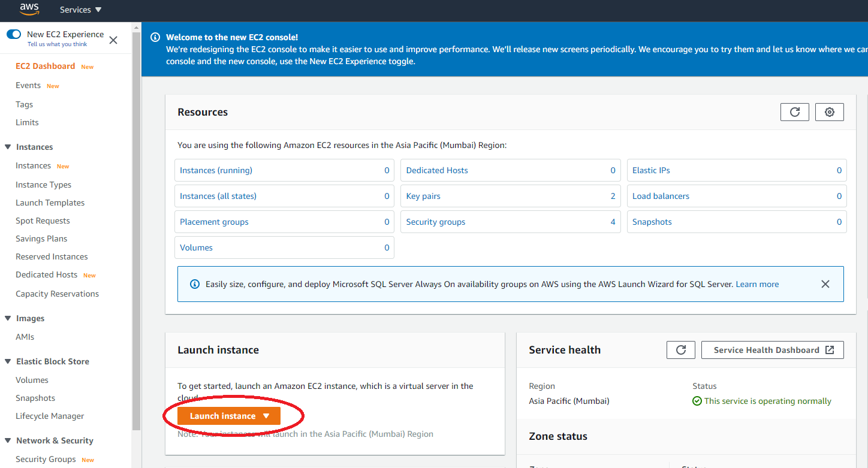Viewport: 868px width, 468px height.
Task: Open Placement groups resource link
Action: point(214,222)
